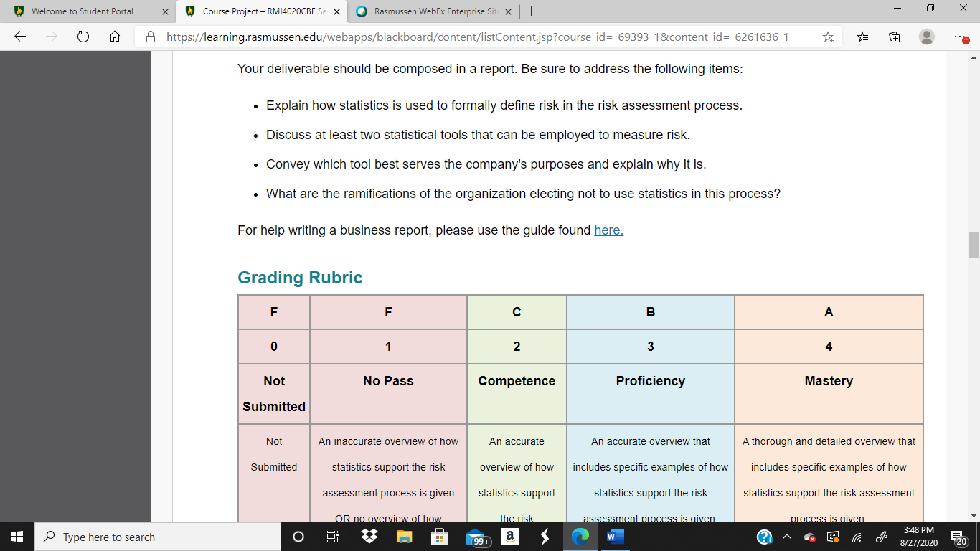The height and width of the screenshot is (551, 980).
Task: Open Dropbox from the taskbar
Action: coord(369,537)
